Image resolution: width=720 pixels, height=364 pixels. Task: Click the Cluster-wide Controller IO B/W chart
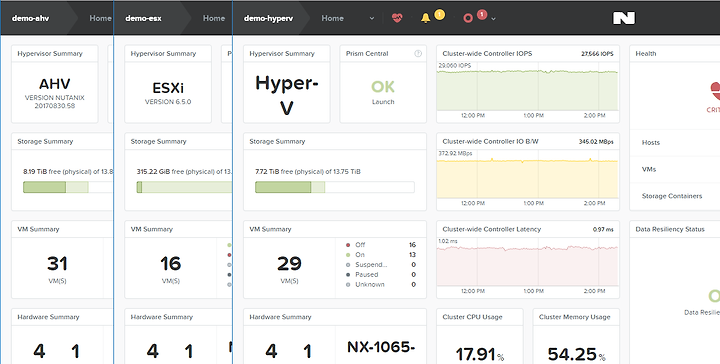[527, 175]
